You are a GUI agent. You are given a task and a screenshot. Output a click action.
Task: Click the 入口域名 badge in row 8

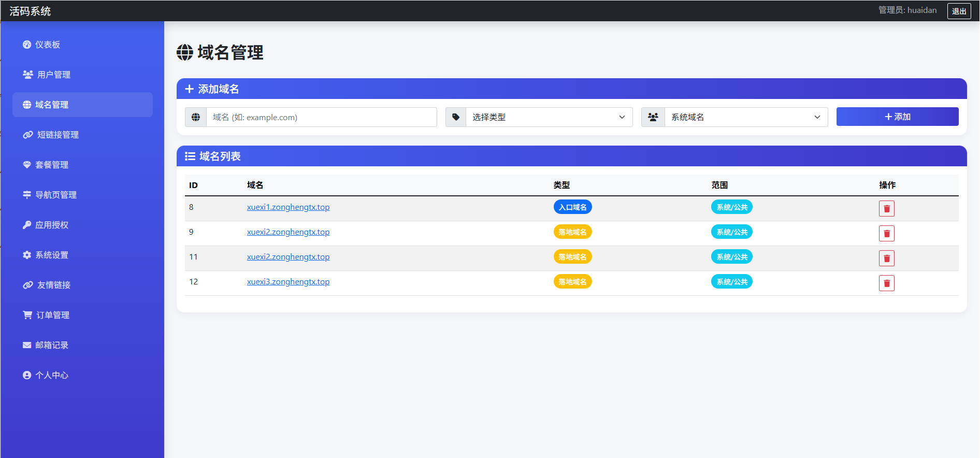[x=572, y=207]
